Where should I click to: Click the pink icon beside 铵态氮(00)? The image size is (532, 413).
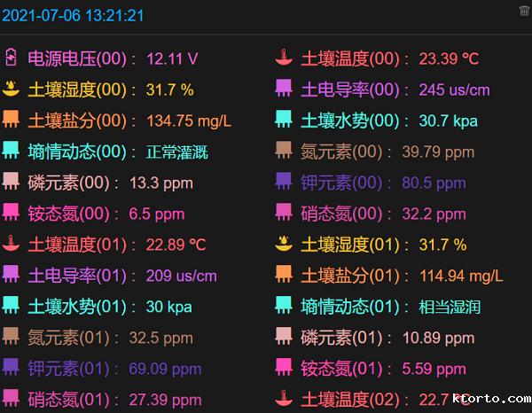tap(11, 213)
